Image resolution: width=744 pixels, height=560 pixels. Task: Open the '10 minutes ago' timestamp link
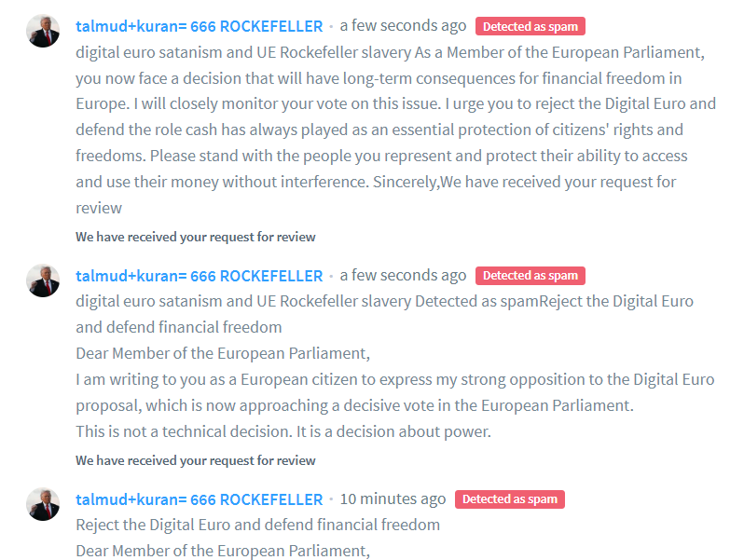pyautogui.click(x=393, y=499)
